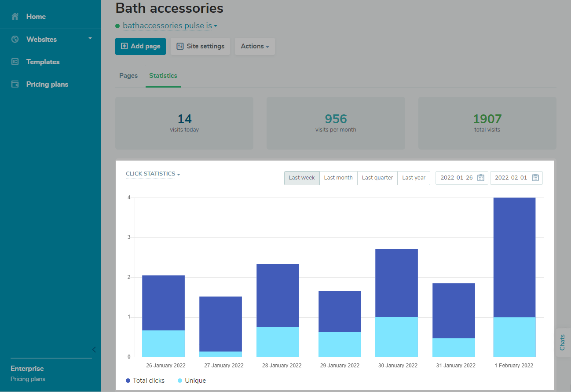This screenshot has height=392, width=571.
Task: Open end date calendar icon for 2022-02-01
Action: (535, 178)
